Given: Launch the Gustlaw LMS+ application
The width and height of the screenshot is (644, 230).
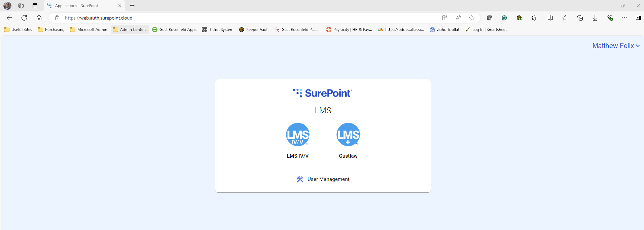Looking at the screenshot, I should pyautogui.click(x=348, y=135).
